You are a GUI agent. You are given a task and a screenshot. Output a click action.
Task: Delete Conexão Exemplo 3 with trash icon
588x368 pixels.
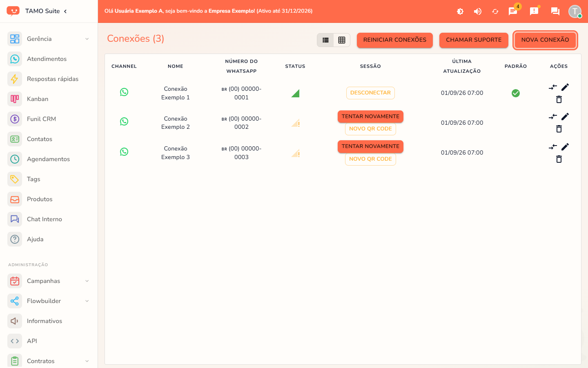pyautogui.click(x=559, y=159)
